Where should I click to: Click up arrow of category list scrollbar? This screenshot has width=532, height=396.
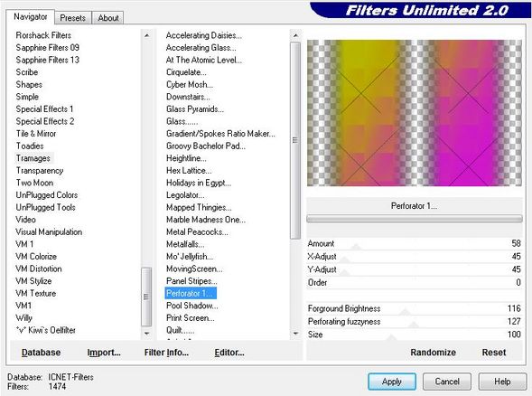(x=146, y=35)
